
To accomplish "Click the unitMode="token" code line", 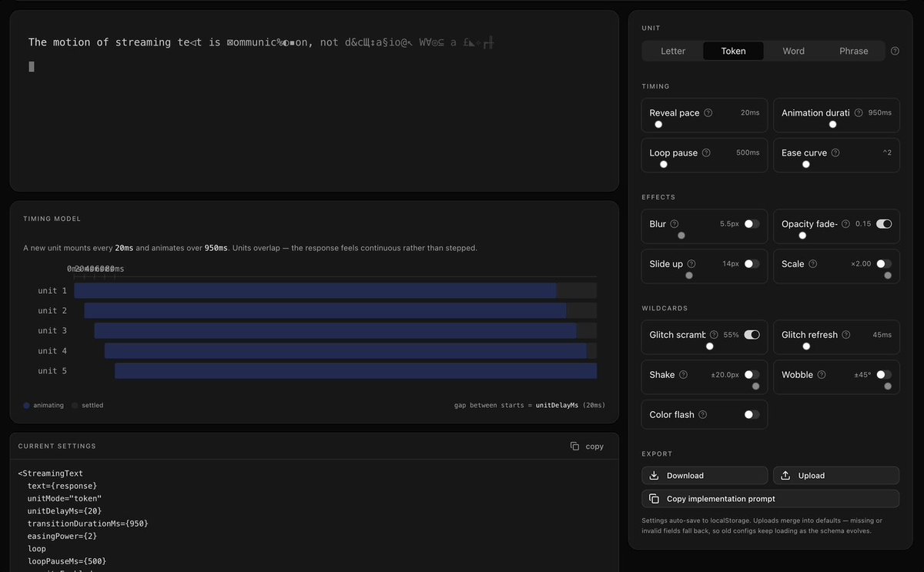I will pyautogui.click(x=65, y=498).
